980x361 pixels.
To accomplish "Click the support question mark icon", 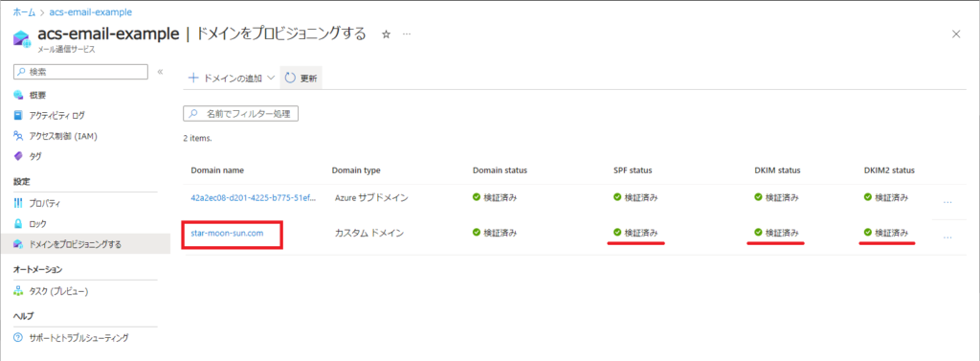I will [x=18, y=338].
